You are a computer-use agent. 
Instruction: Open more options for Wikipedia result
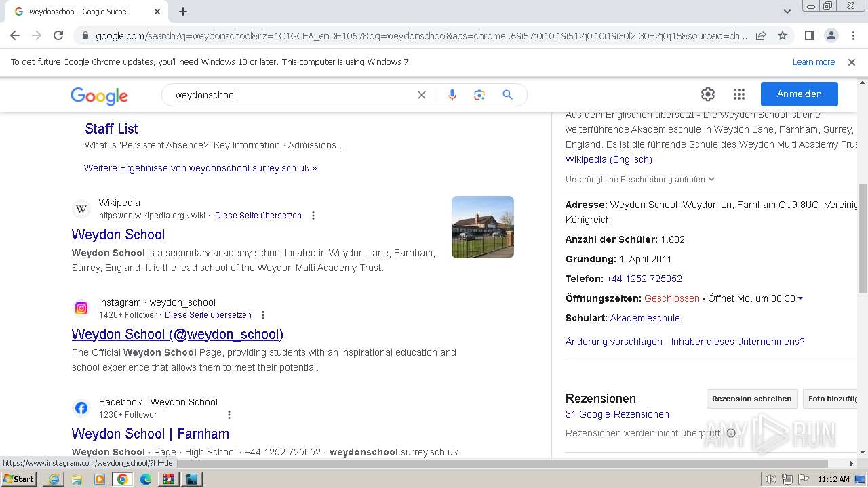click(313, 216)
